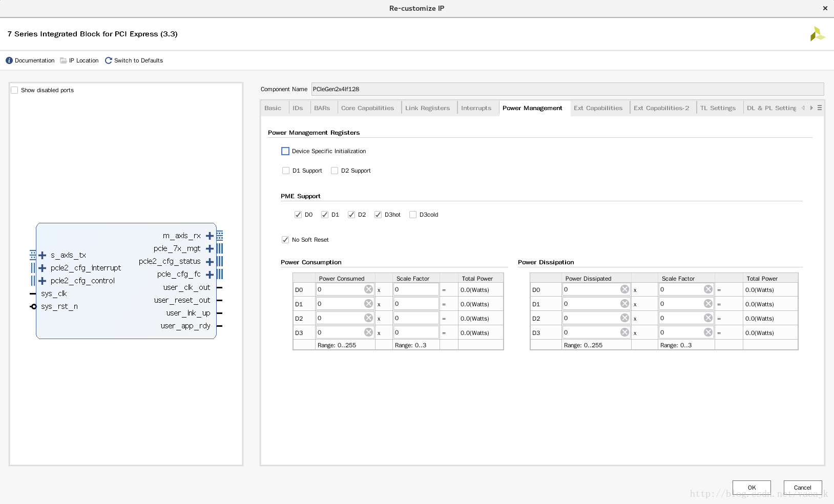Enable D2 Support checkbox
834x504 pixels.
pyautogui.click(x=335, y=171)
